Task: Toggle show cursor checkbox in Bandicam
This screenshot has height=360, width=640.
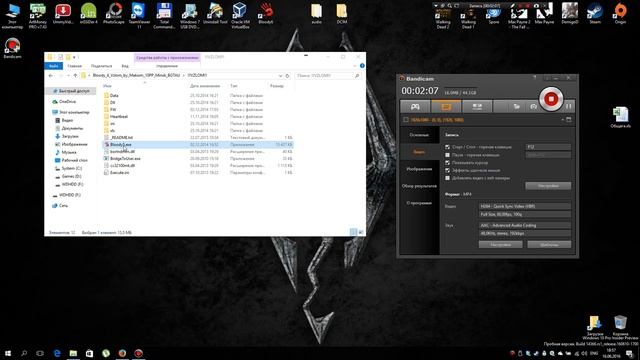Action: (x=447, y=162)
